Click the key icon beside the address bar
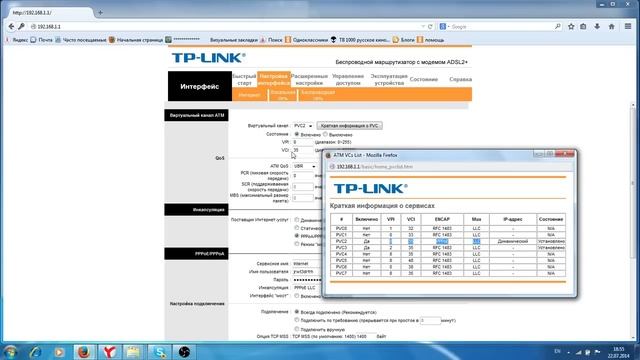This screenshot has width=640, height=360. point(22,27)
